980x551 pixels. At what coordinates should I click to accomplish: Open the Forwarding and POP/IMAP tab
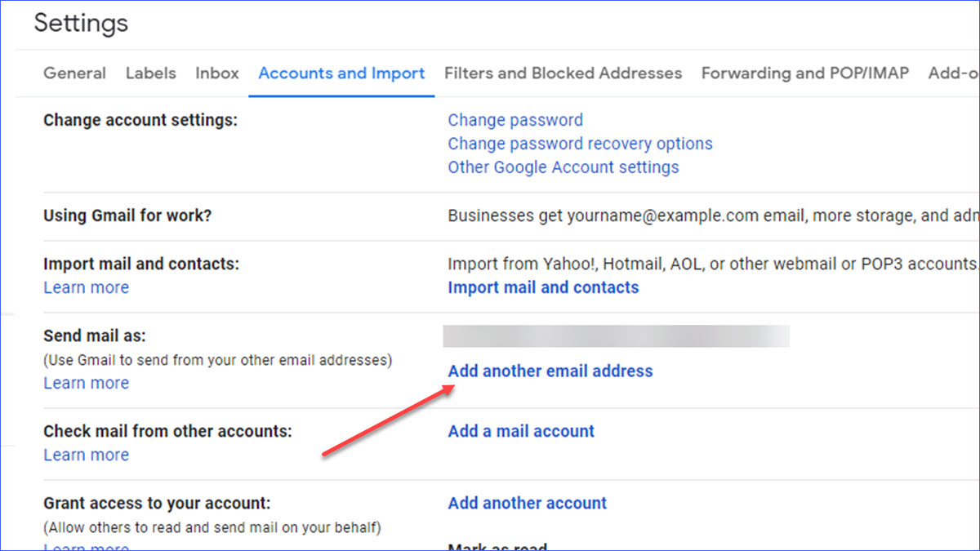point(804,73)
